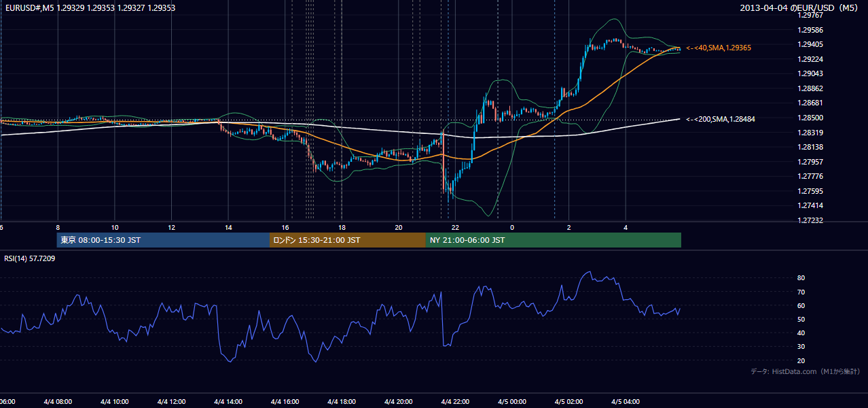Screen dimensions: 868x408
Task: Click price axis label 1.28138
Action: click(x=810, y=147)
